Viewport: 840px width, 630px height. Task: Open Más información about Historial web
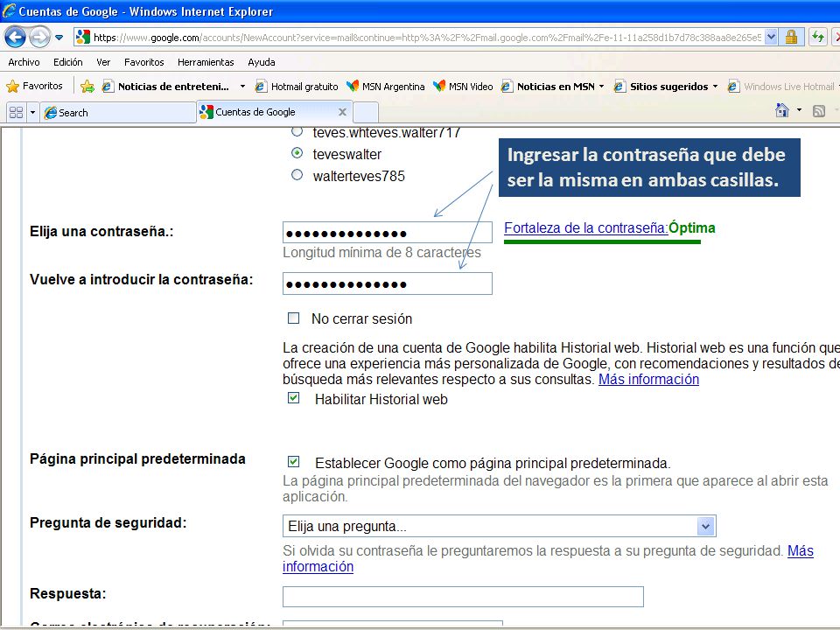648,379
